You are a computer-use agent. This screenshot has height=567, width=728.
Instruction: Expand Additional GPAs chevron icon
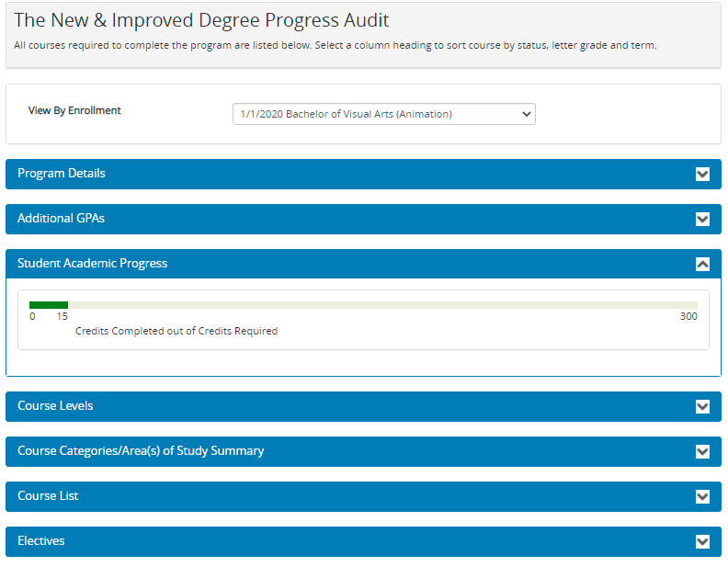click(x=702, y=219)
